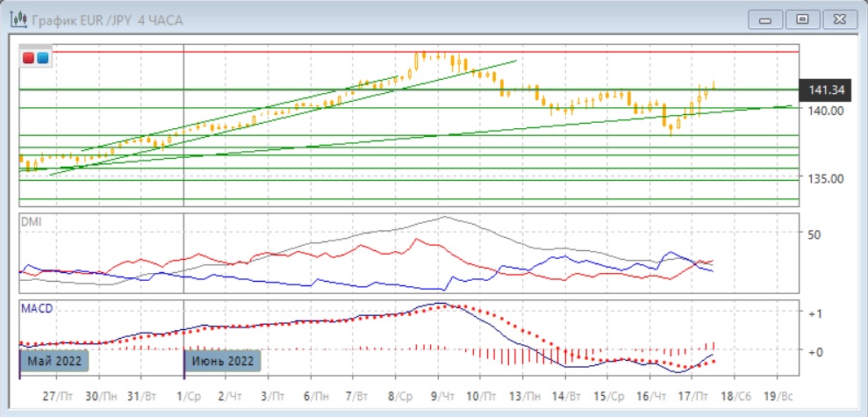The width and height of the screenshot is (868, 417).
Task: Select the MACD indicator label
Action: pos(36,308)
